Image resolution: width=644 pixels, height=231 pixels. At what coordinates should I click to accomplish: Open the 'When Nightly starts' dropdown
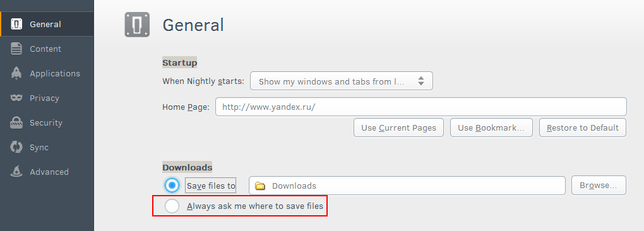tap(342, 81)
